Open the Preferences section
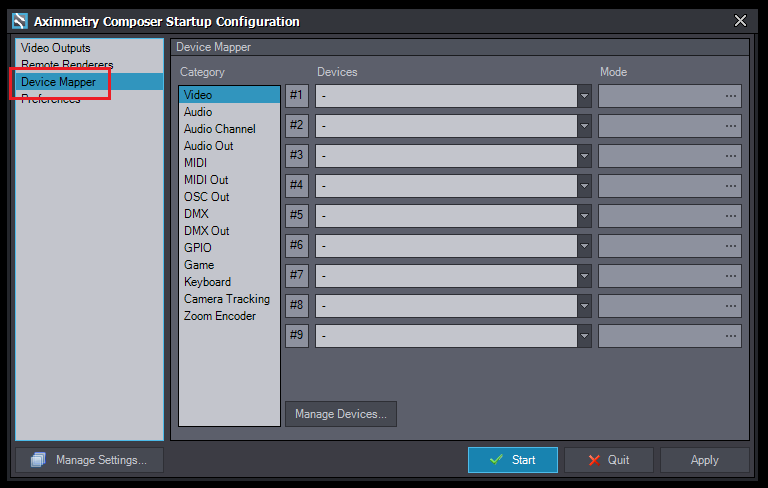The width and height of the screenshot is (768, 488). coord(50,99)
